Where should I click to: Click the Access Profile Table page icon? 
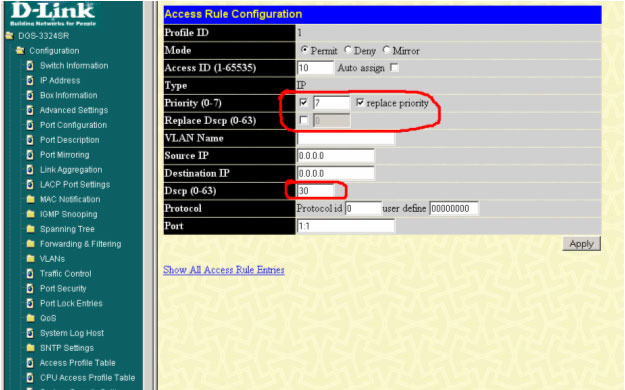coord(30,363)
